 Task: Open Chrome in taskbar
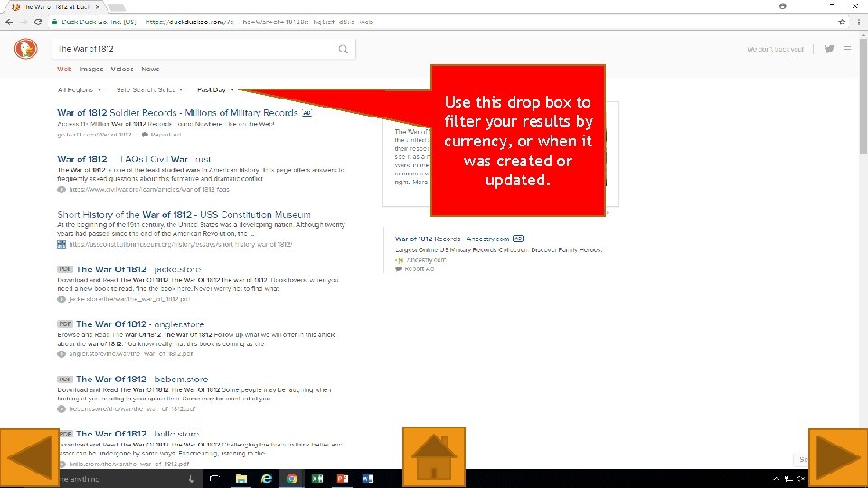point(292,479)
